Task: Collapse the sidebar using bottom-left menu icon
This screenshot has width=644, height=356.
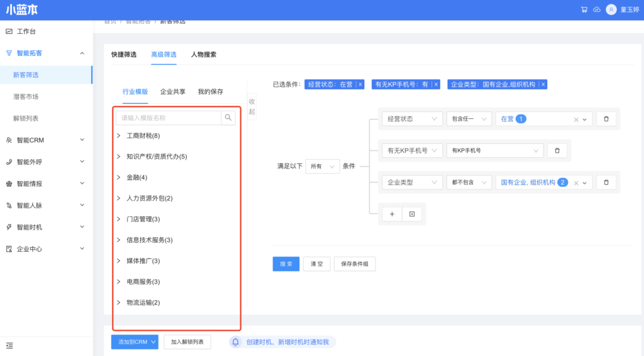Action: click(x=9, y=345)
